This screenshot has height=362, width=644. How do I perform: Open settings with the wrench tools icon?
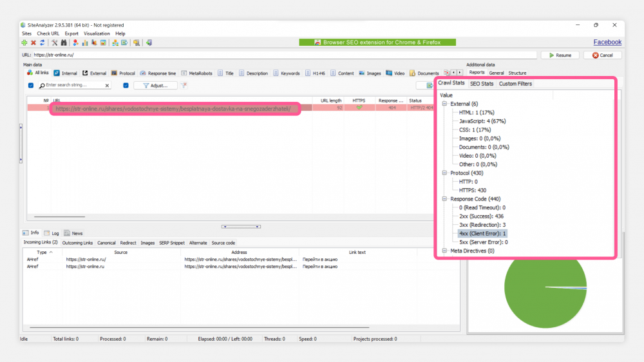(x=54, y=43)
